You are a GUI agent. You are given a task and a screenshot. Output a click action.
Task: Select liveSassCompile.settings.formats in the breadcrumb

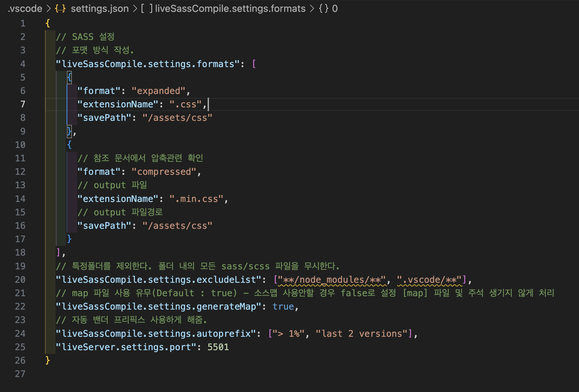pyautogui.click(x=230, y=8)
